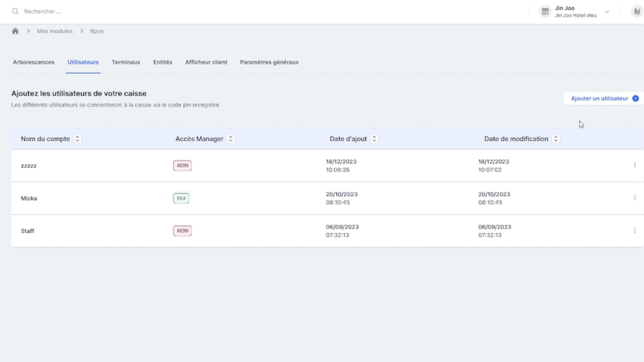Click the search magnifier icon
The height and width of the screenshot is (362, 644).
click(x=15, y=11)
